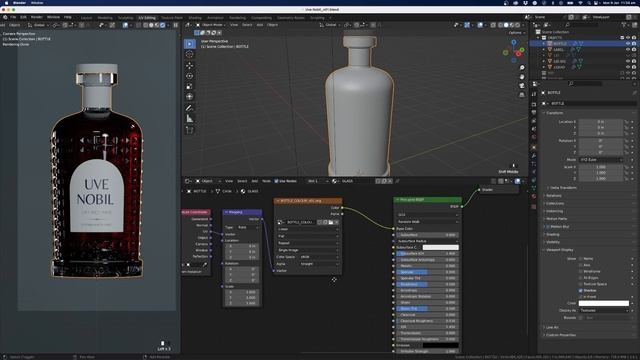Toggle camera view gizmo in the viewport
The height and width of the screenshot is (360, 640).
[522, 85]
